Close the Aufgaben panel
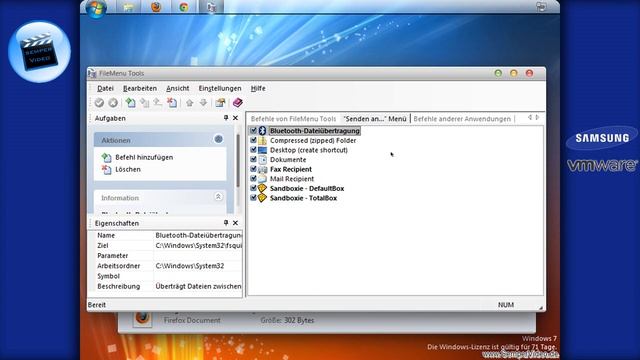The width and height of the screenshot is (640, 360). [x=236, y=118]
